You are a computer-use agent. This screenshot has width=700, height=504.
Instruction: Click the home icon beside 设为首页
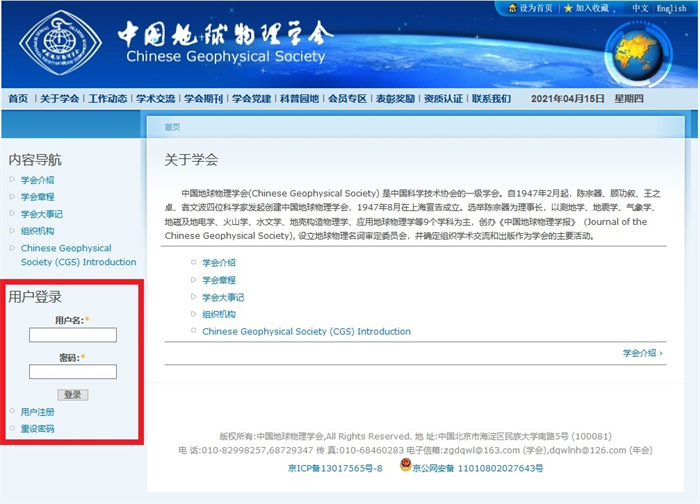click(x=512, y=8)
